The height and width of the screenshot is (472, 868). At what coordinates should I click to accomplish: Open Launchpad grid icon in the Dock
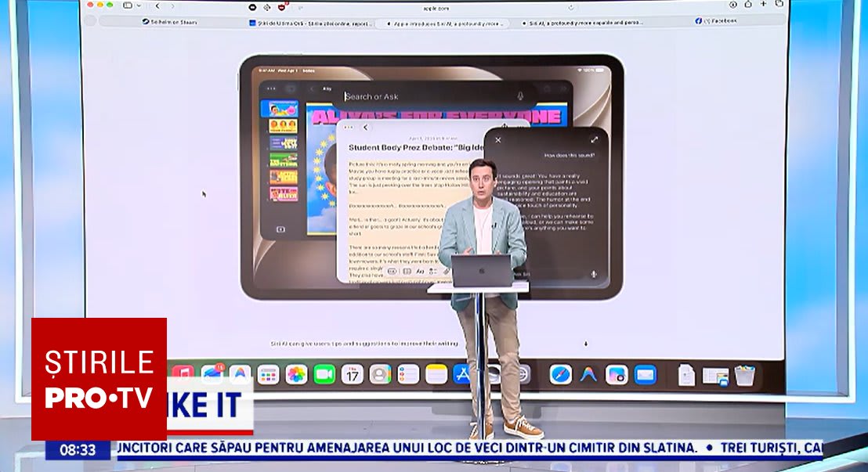coord(268,375)
